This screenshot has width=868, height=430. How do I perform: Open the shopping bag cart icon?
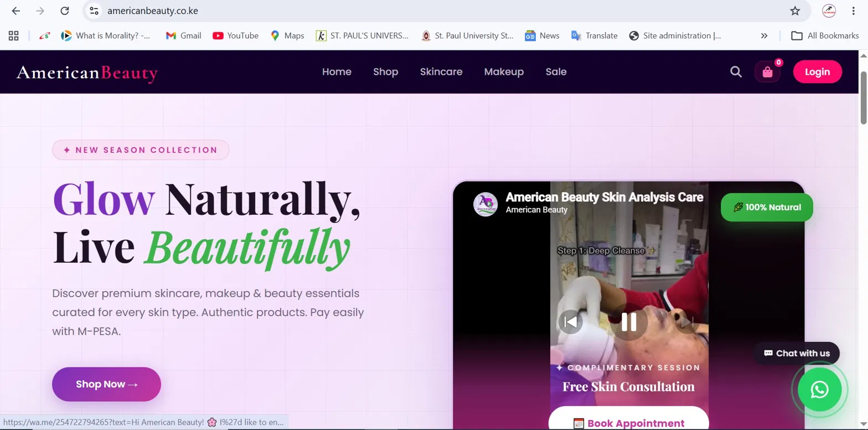coord(767,72)
